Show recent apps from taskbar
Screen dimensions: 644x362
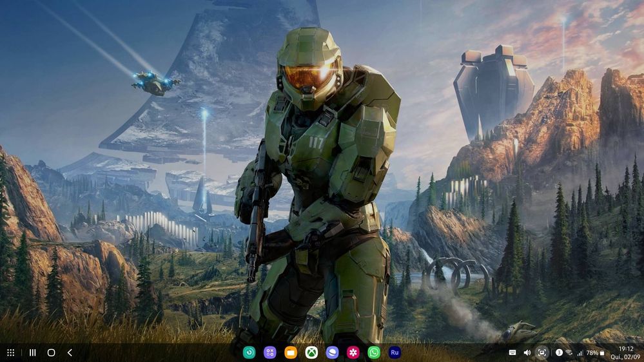[x=32, y=352]
